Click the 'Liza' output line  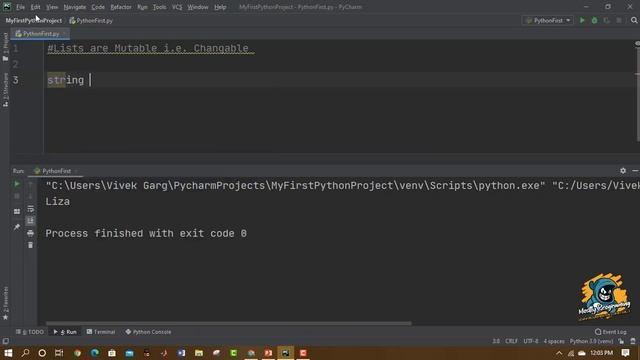click(58, 202)
